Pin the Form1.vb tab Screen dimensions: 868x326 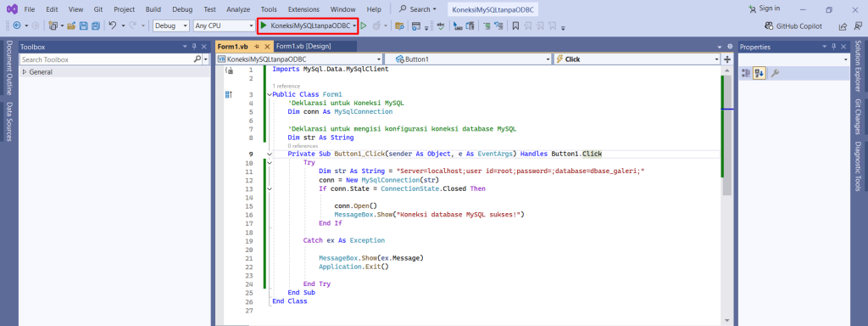click(257, 47)
